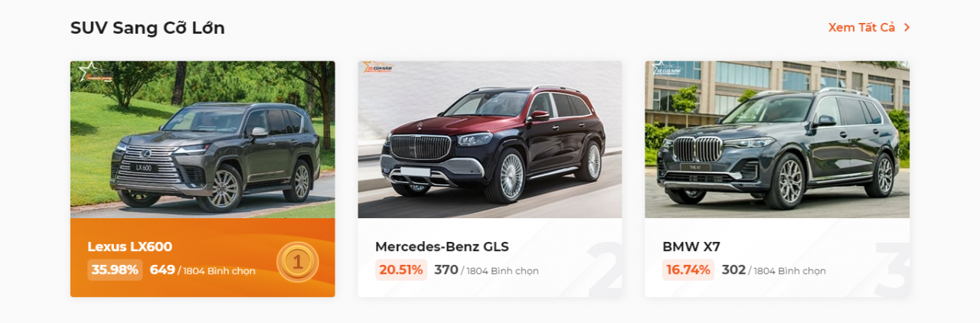Click the 20.51% percentage badge

pyautogui.click(x=401, y=270)
